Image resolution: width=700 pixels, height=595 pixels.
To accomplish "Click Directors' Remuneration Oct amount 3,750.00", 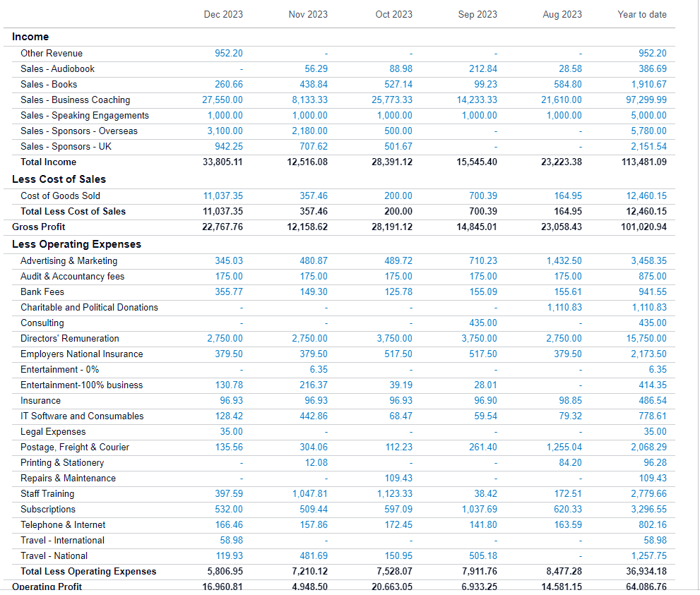I will [x=395, y=339].
